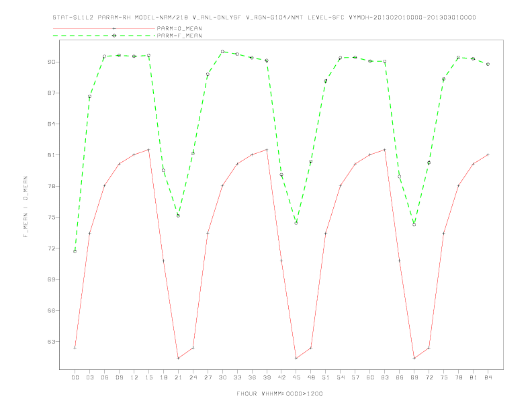Click the green F_MEAN peak marker at hour 30
Viewport: 532px width, 411px height.
click(222, 52)
